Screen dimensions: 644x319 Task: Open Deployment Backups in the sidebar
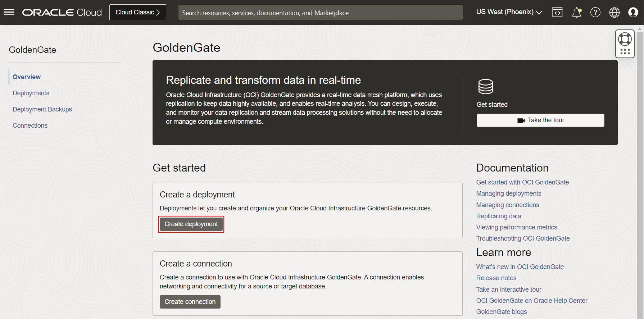pyautogui.click(x=42, y=109)
